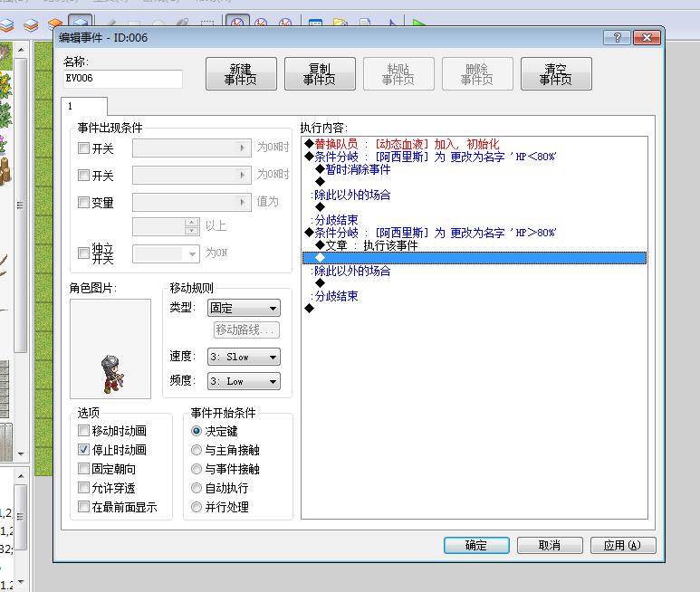Select the 条件分岐 'HP<80%' command row
The image size is (700, 592).
click(x=475, y=157)
